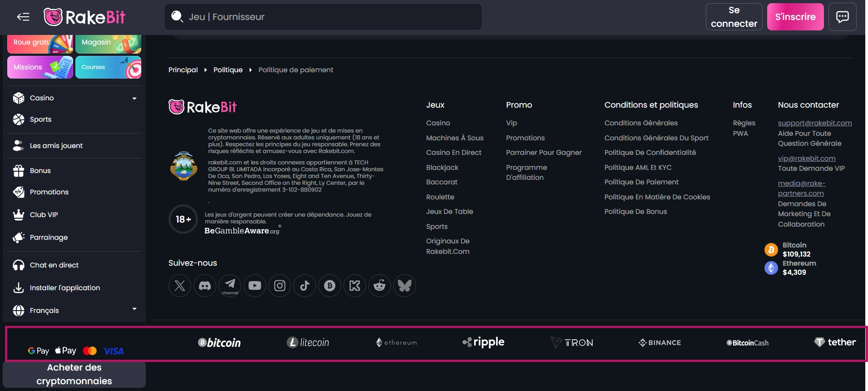The image size is (868, 391).
Task: Click the search magnifier icon
Action: 177,17
